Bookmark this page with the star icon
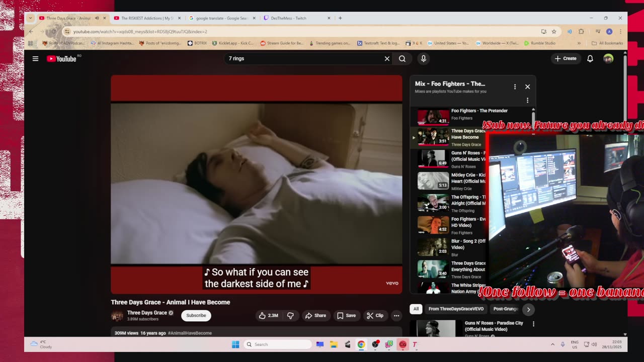The height and width of the screenshot is (362, 644). point(554,32)
